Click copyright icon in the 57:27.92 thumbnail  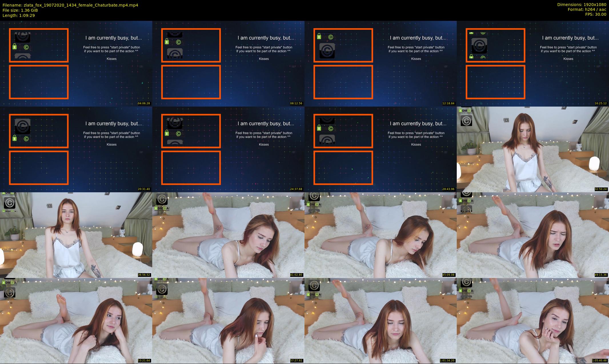[162, 289]
